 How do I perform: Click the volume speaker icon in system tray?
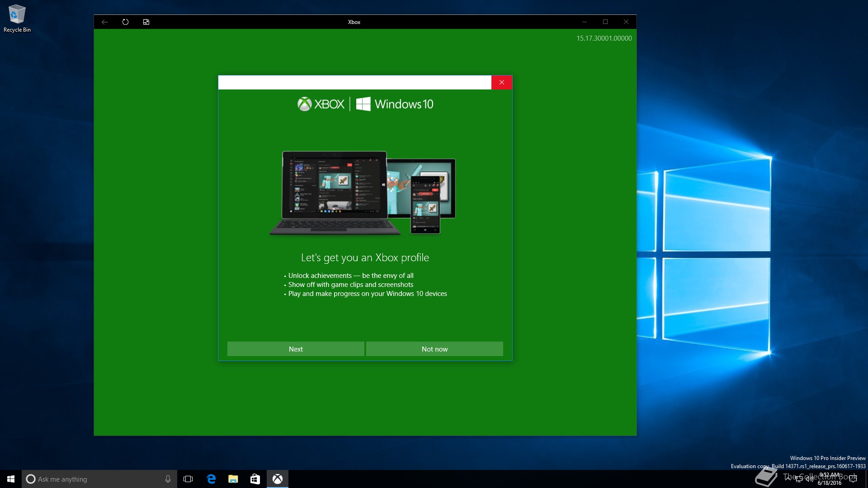point(809,479)
